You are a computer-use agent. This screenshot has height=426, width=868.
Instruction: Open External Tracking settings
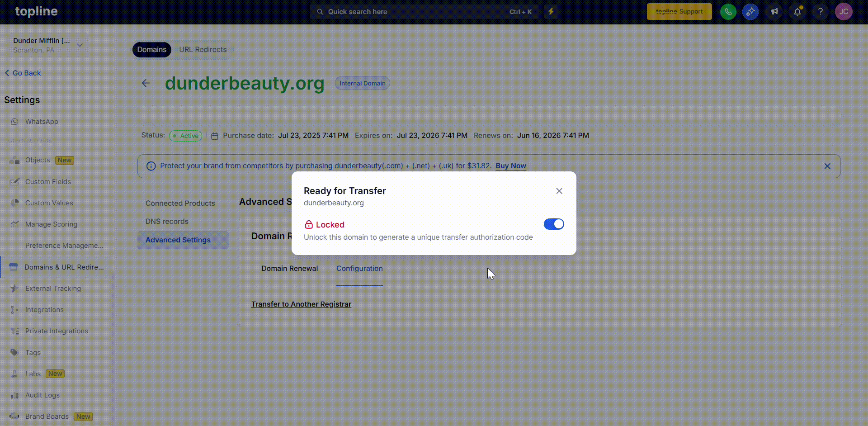[x=53, y=289]
